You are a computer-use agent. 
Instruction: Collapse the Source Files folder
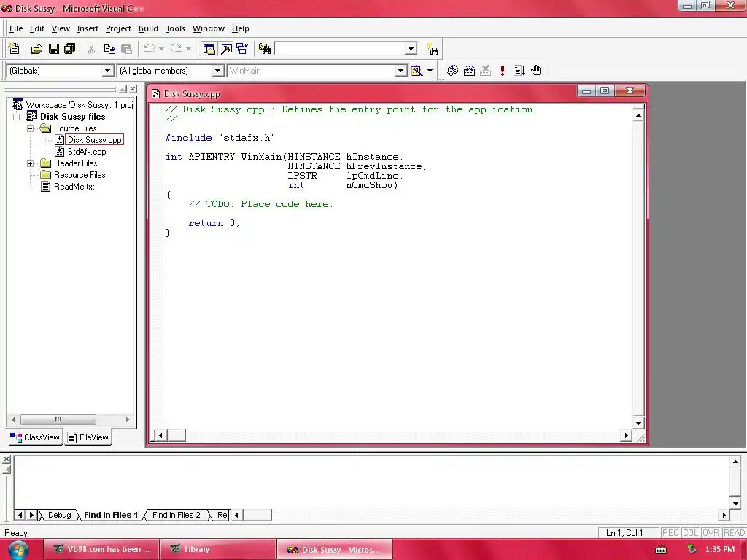click(31, 128)
